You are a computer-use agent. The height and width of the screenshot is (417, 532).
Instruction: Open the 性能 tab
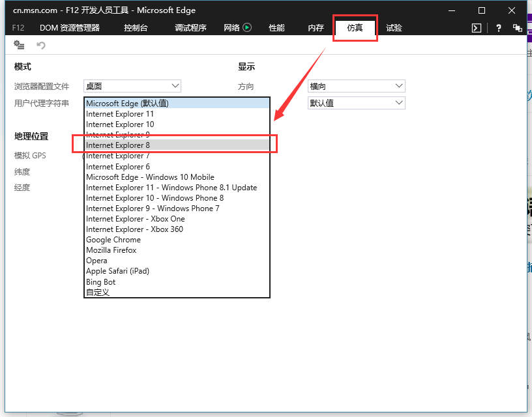pos(276,28)
